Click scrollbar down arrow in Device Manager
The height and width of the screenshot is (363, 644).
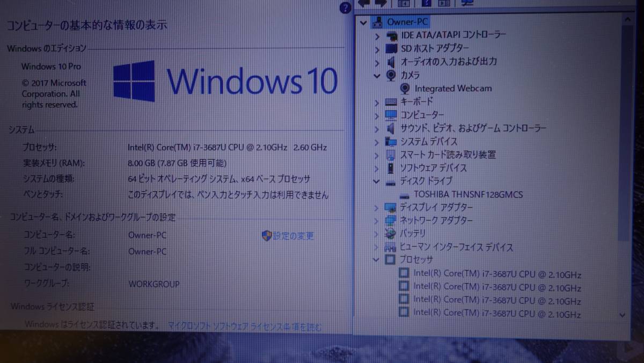[x=623, y=315]
